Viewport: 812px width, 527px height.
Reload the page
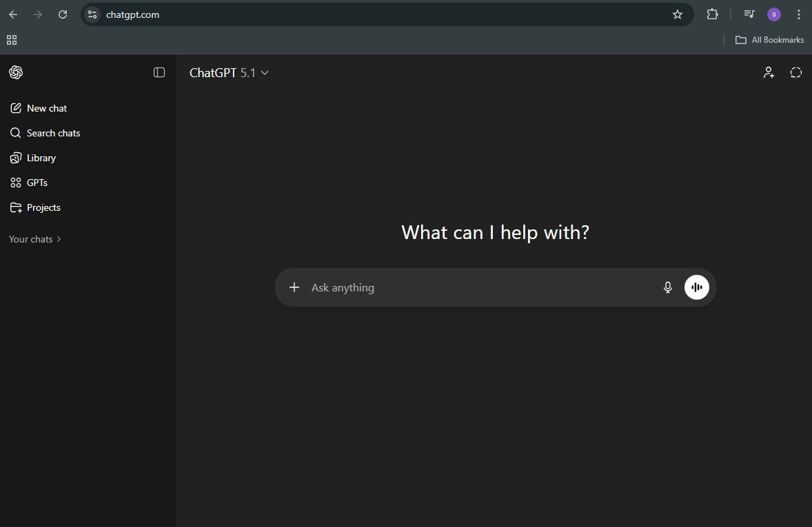(63, 14)
